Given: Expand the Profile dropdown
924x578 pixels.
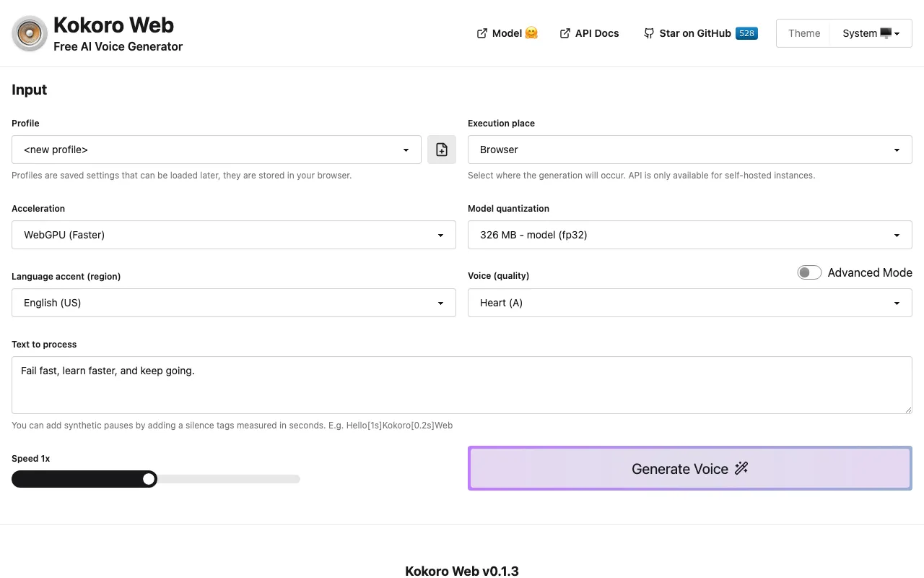Looking at the screenshot, I should click(x=217, y=150).
